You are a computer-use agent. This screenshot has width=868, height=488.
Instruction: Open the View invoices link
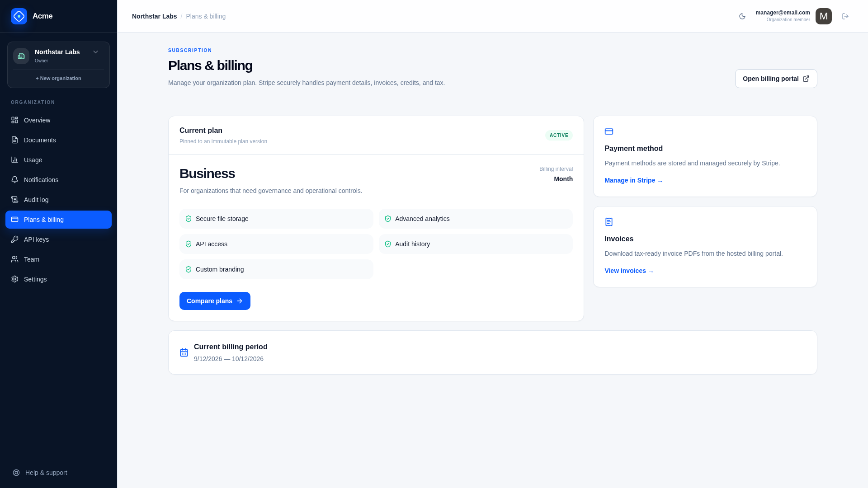click(629, 271)
